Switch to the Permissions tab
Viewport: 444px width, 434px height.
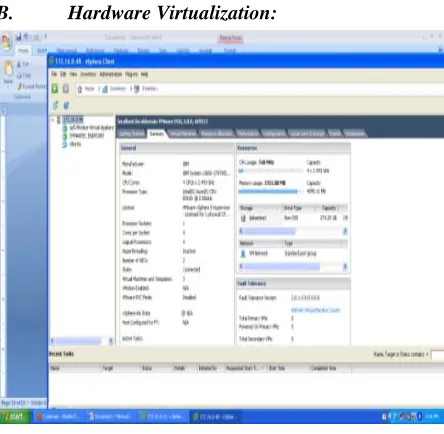(x=355, y=134)
